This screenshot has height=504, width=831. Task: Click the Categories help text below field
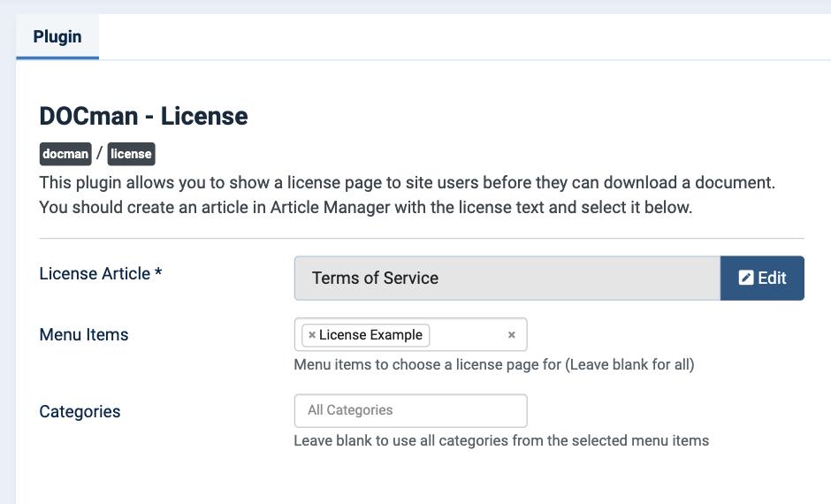[x=501, y=440]
